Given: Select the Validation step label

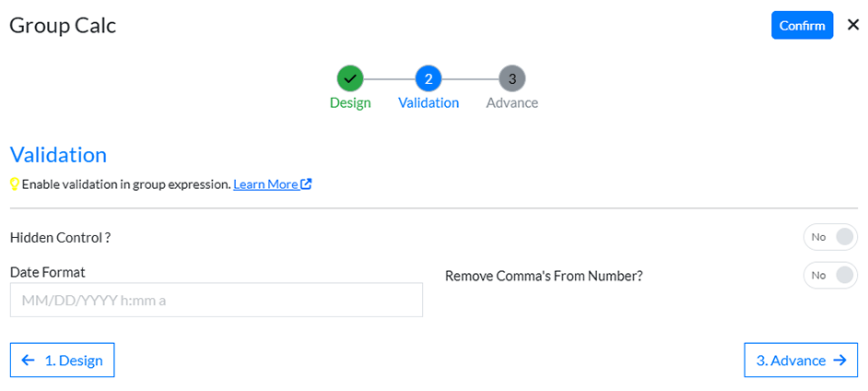Looking at the screenshot, I should (x=428, y=103).
